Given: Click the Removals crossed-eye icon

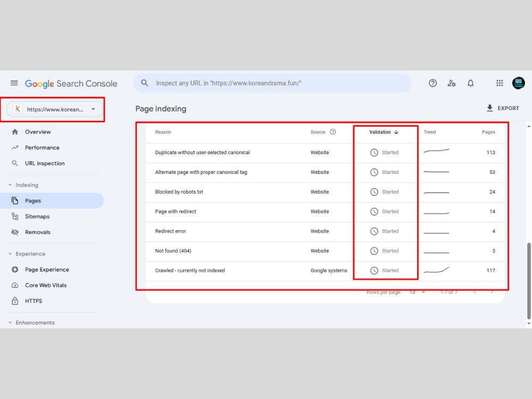Looking at the screenshot, I should point(14,232).
